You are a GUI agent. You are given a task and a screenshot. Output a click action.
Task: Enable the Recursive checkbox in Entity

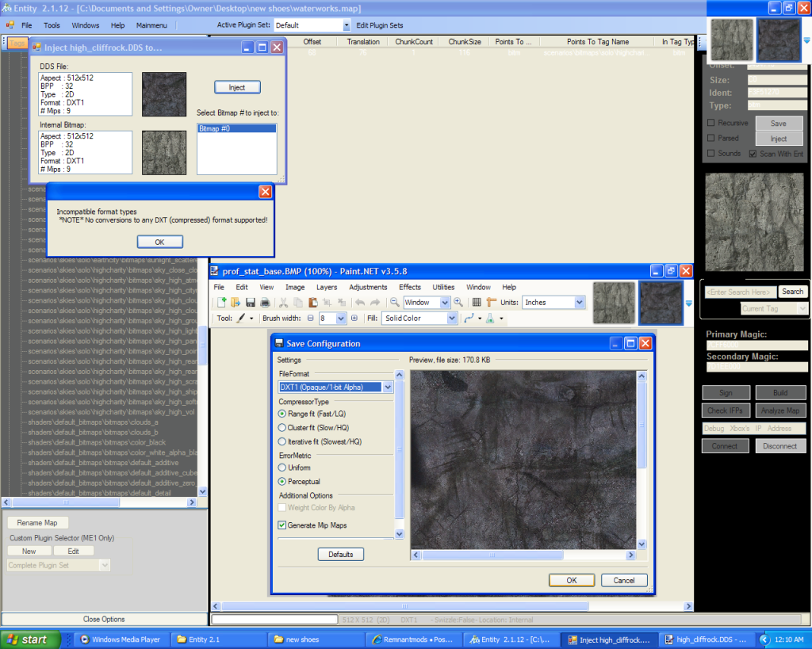tap(711, 123)
